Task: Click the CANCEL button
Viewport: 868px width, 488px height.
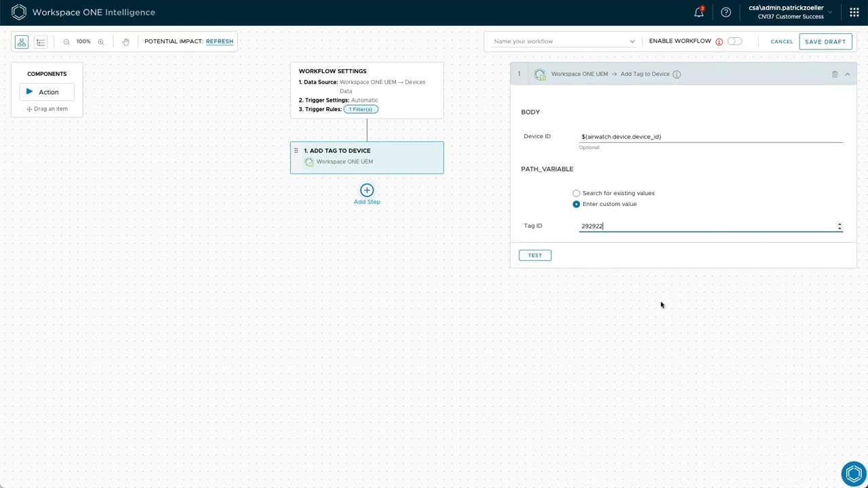Action: coord(782,41)
